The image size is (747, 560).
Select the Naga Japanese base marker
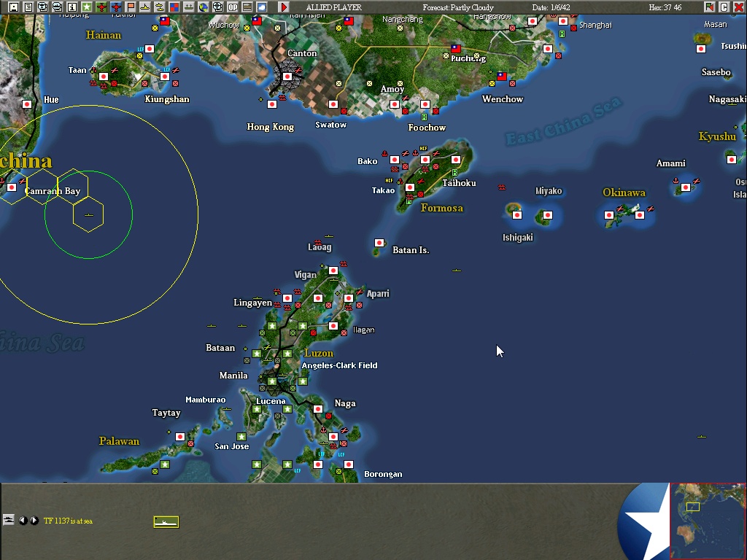pyautogui.click(x=318, y=409)
